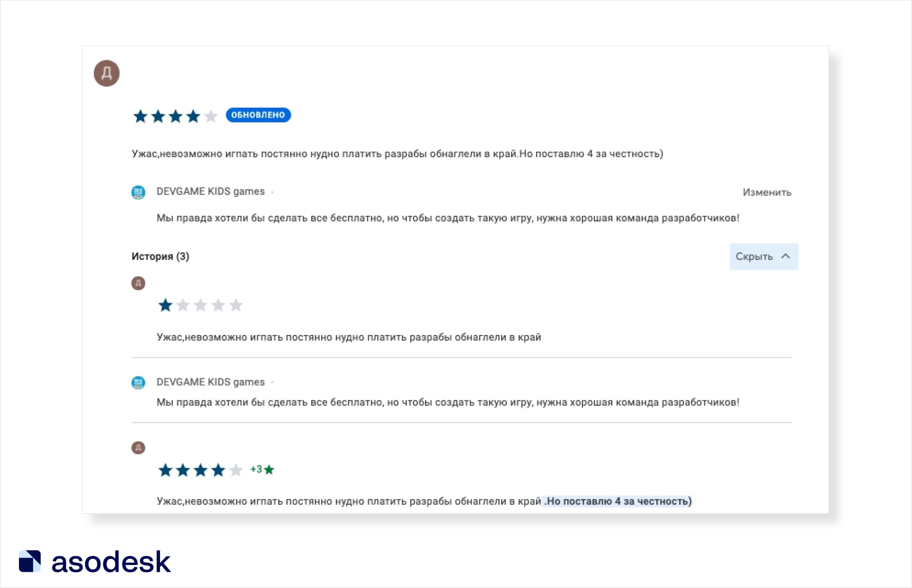Click the DEVGAME KIDS games name in the top reply

point(211,191)
